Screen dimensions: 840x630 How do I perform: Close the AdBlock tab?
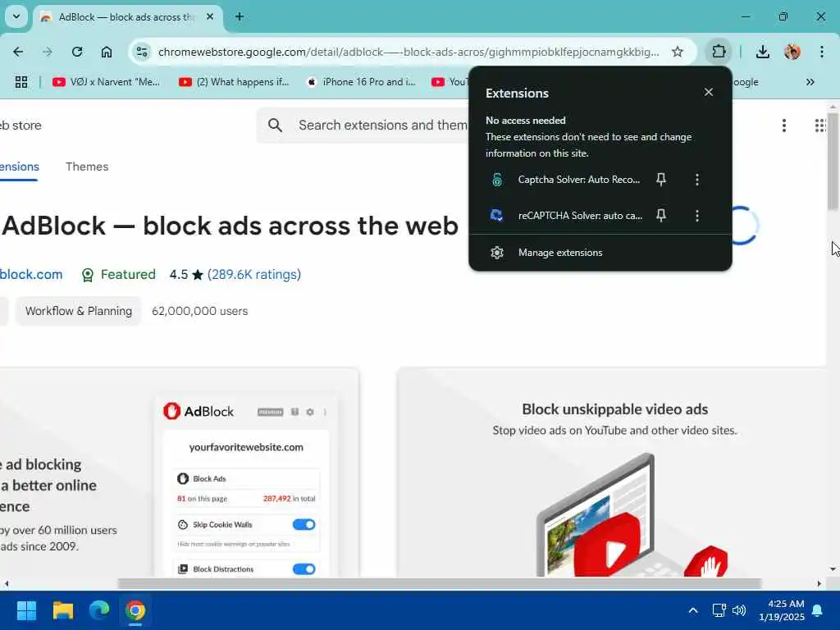[x=210, y=16]
